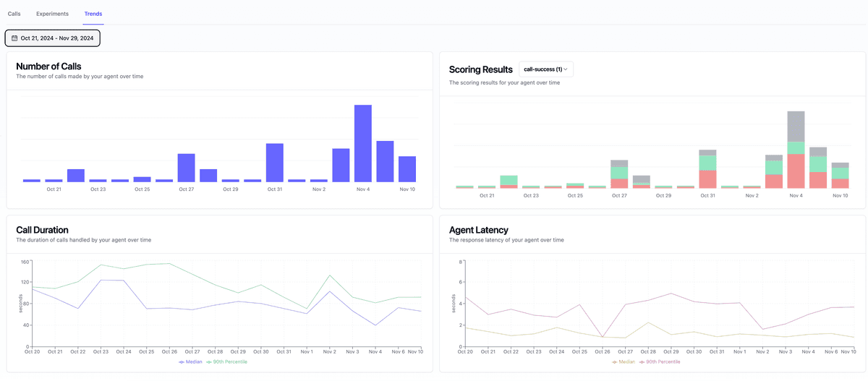Open the Experiments tab

pyautogui.click(x=52, y=14)
